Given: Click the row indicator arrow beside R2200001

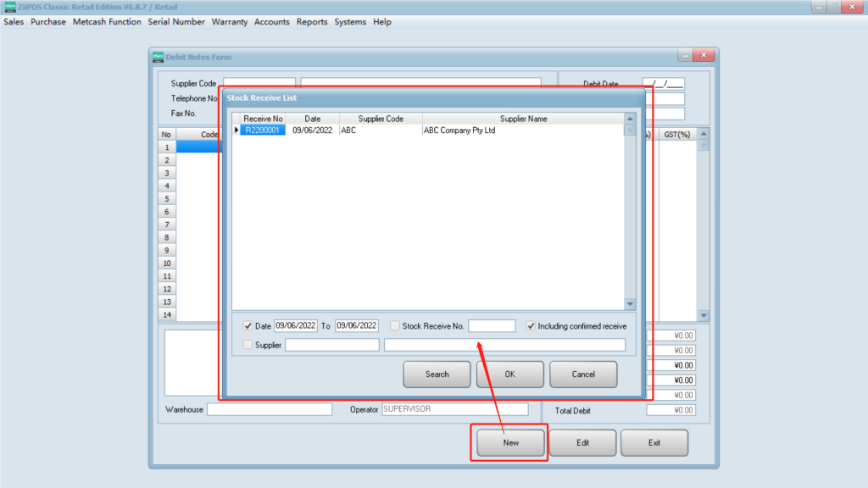Looking at the screenshot, I should [x=236, y=130].
